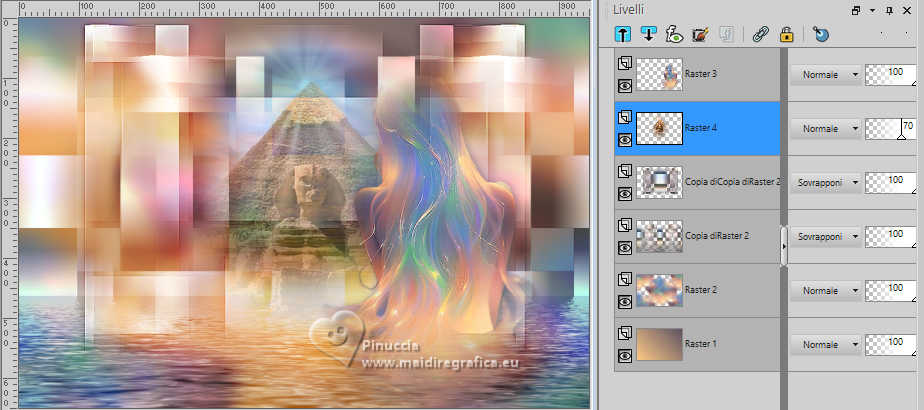Hide the Raster 1 layer

(625, 356)
